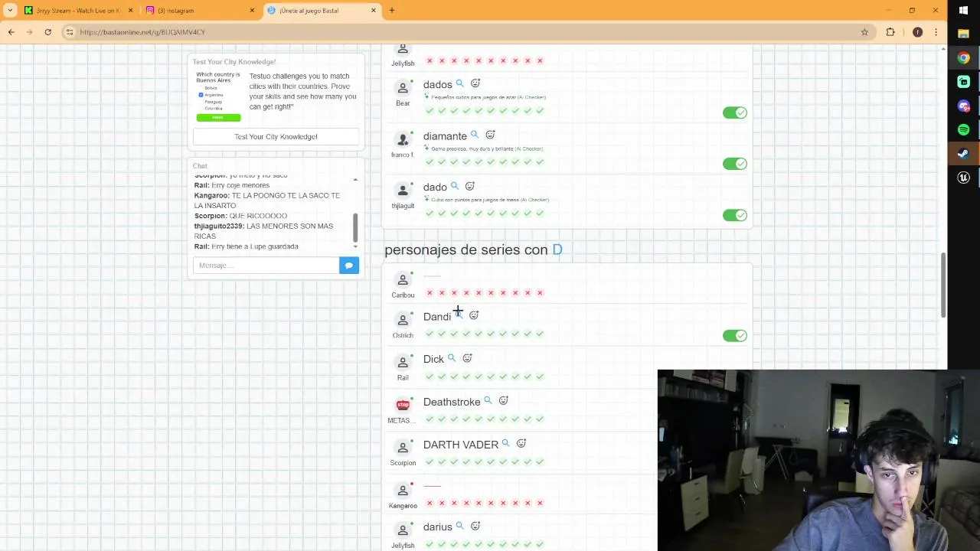Viewport: 980px width, 551px height.
Task: Click first green check under 'DARTH VADER'
Action: pos(430,461)
